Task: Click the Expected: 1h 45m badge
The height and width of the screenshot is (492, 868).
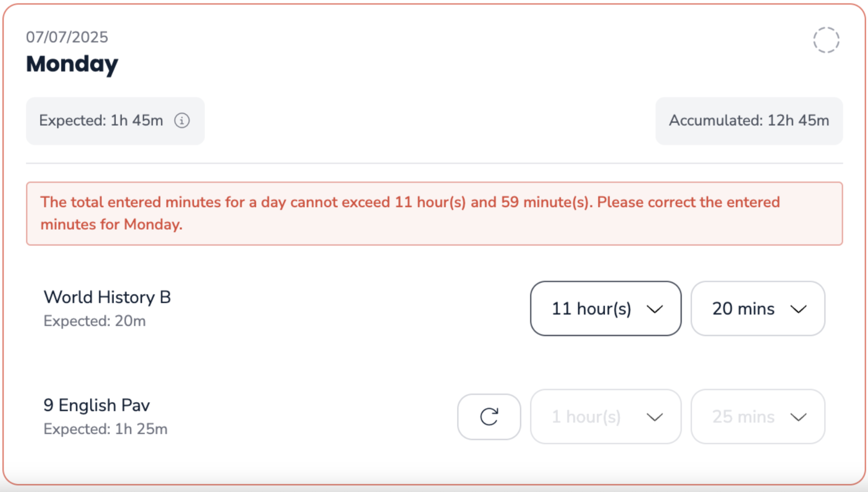Action: (x=101, y=121)
